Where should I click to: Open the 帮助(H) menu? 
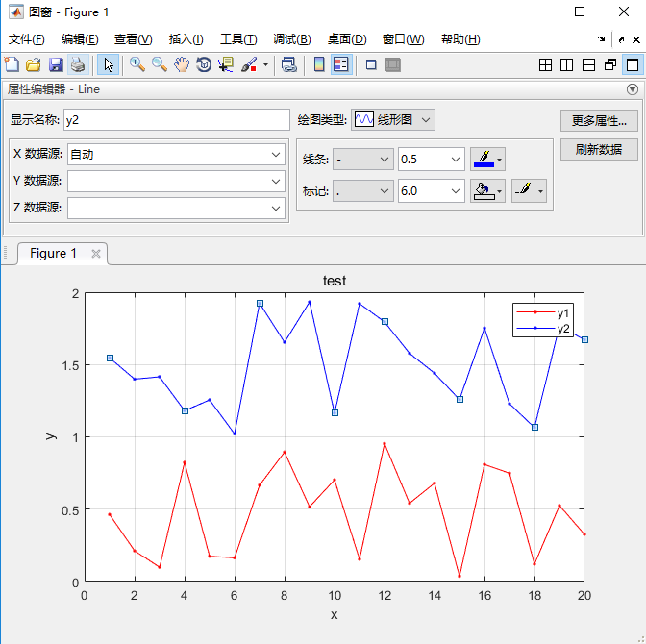[460, 39]
